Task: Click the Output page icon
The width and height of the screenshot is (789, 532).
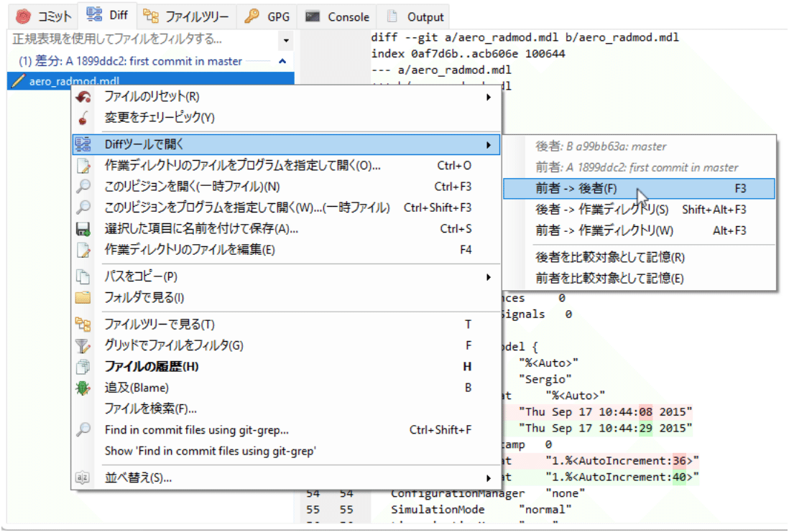Action: (x=392, y=16)
